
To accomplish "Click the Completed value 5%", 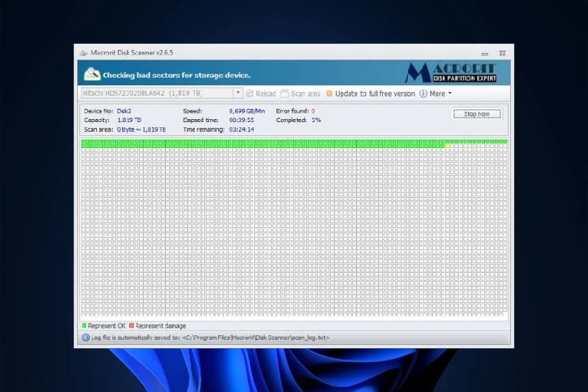I will 316,120.
